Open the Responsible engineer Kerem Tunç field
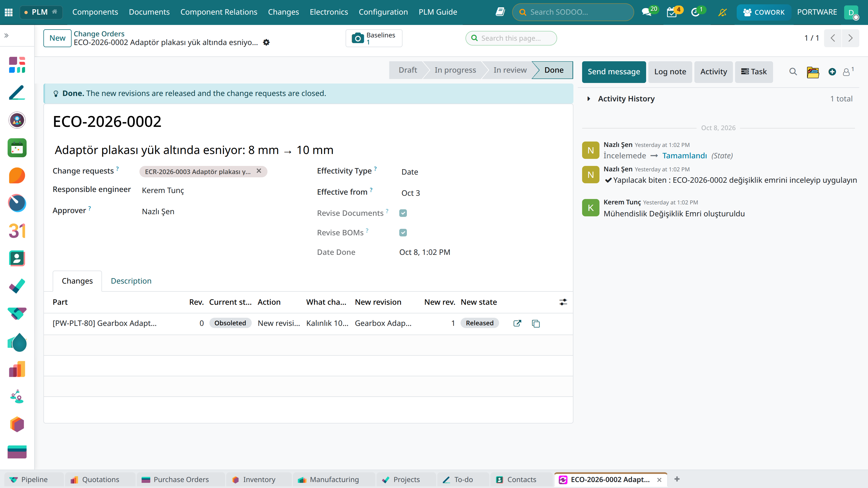 tap(163, 190)
